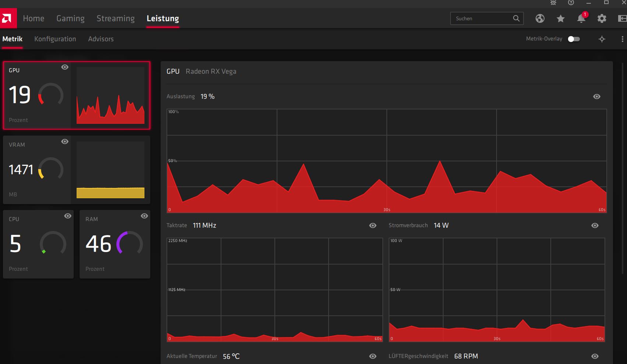Click the 56 °C temperature value

pos(231,356)
